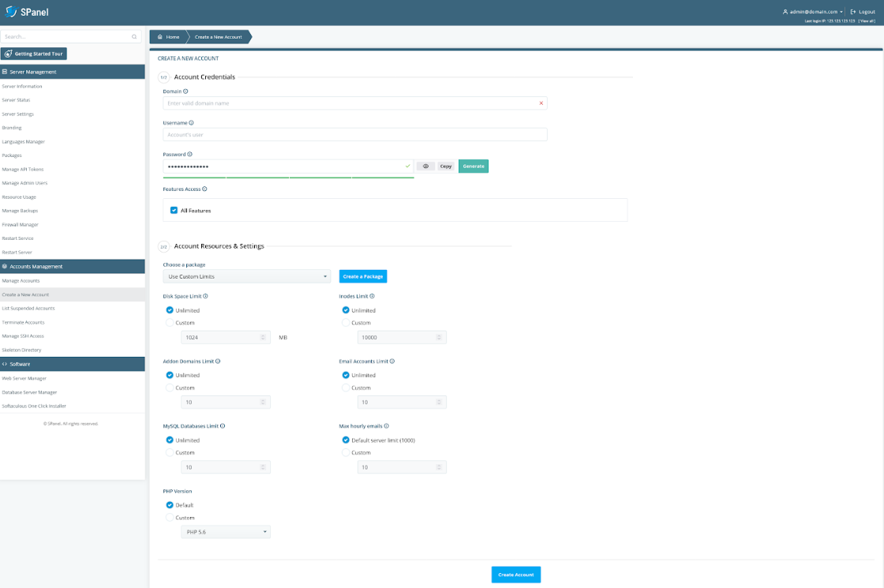Open the Choose a package dropdown
This screenshot has width=884, height=588.
coord(246,276)
